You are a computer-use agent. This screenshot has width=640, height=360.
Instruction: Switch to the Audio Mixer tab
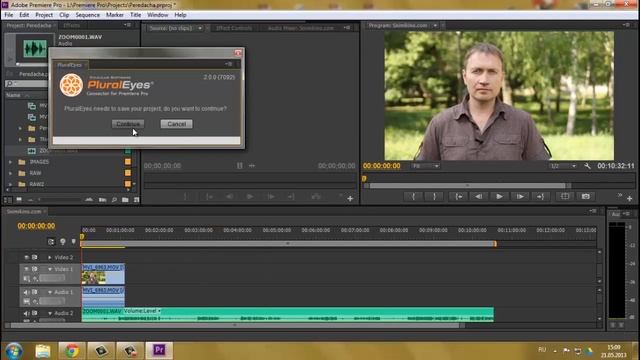[301, 28]
